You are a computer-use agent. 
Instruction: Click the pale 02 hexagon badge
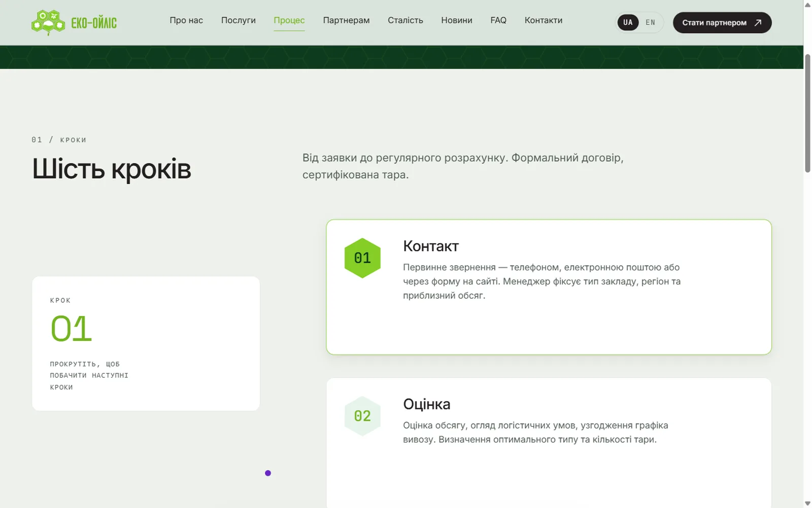point(362,416)
